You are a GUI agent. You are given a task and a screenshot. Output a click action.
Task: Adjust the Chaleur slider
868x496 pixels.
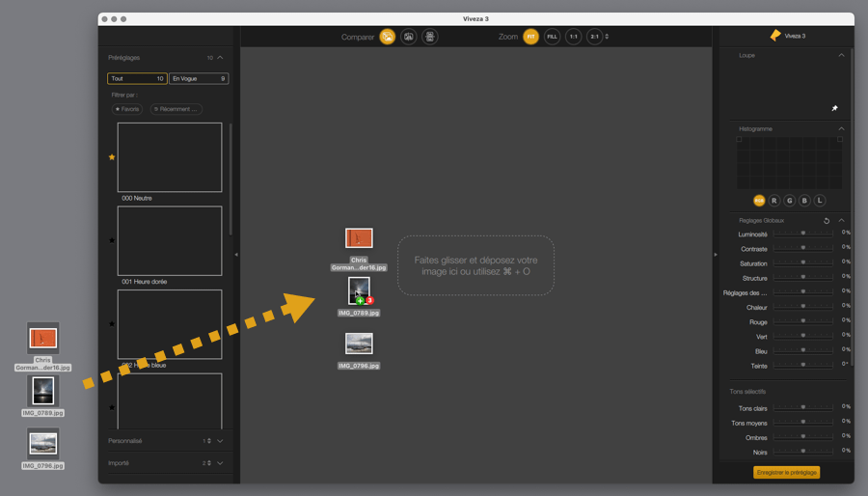coord(802,307)
